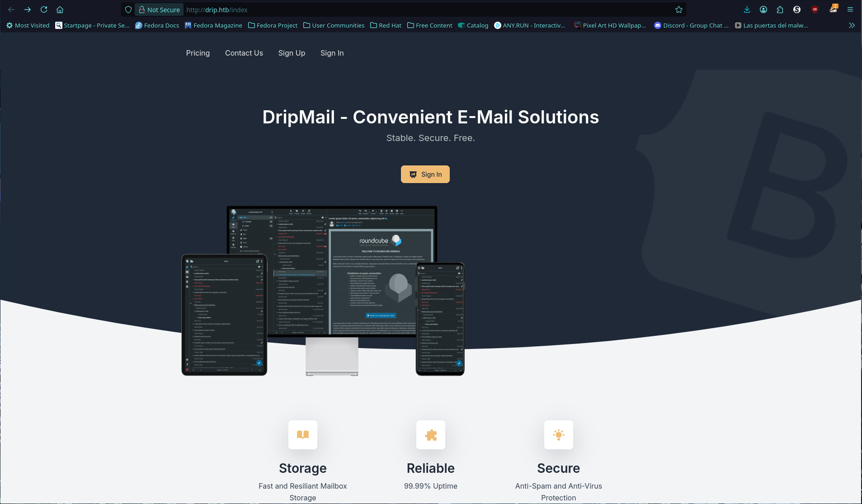The width and height of the screenshot is (862, 504).
Task: Show more bookmarks via overflow chevron
Action: 852,25
